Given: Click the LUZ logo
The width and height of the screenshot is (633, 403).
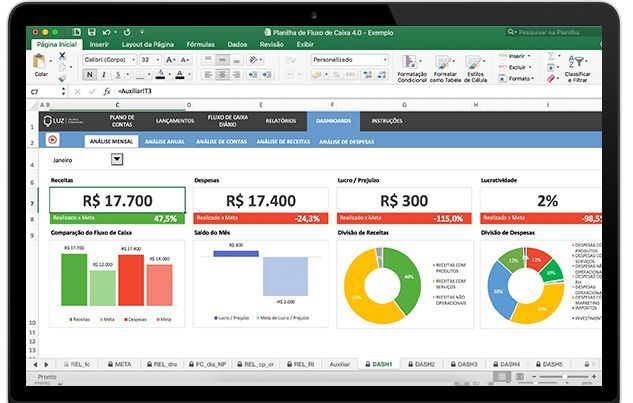Looking at the screenshot, I should 63,121.
